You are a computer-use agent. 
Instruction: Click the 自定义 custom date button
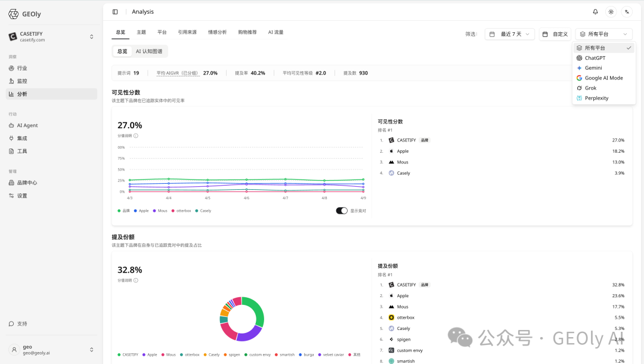click(555, 34)
